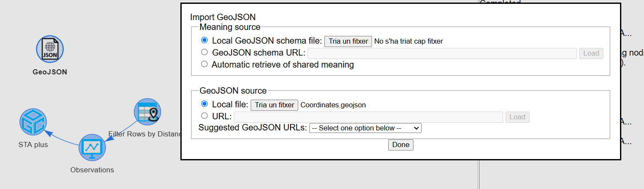
Task: Select the Local file radio in GeoJSON source
Action: [204, 104]
